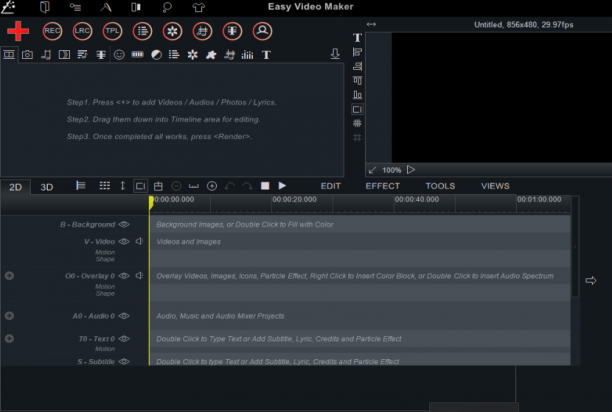The height and width of the screenshot is (412, 612).
Task: Select the camera photos tab icon
Action: coord(27,55)
